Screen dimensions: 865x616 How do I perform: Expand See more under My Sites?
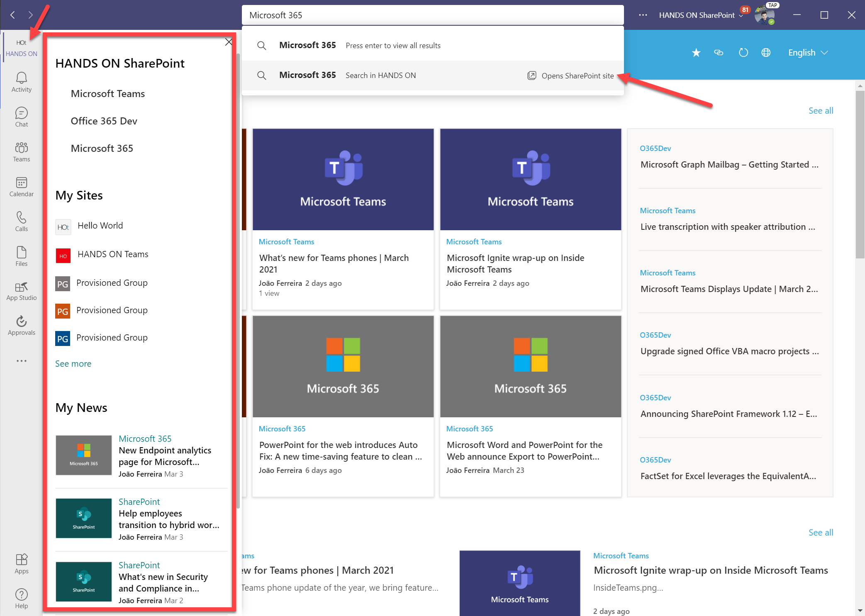pos(73,363)
